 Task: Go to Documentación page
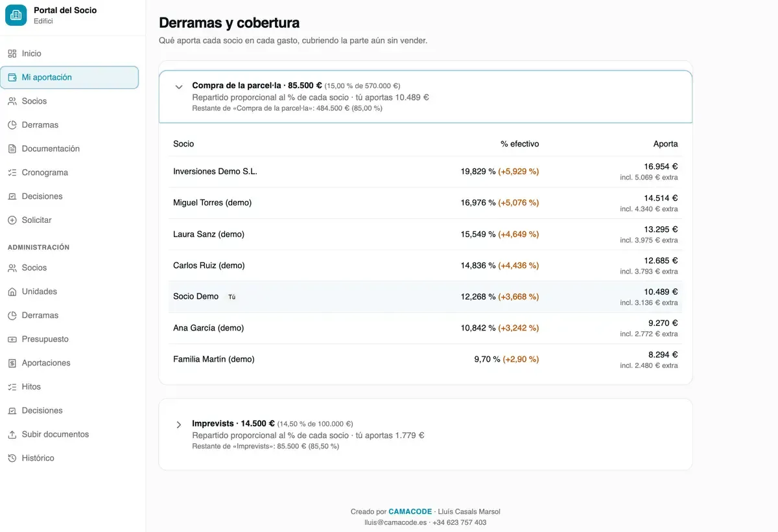coord(69,149)
